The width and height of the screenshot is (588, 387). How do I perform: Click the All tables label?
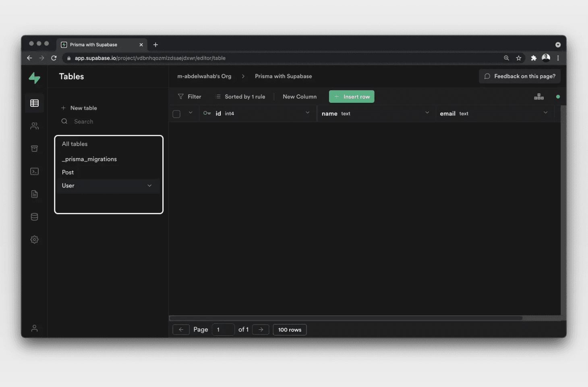75,144
